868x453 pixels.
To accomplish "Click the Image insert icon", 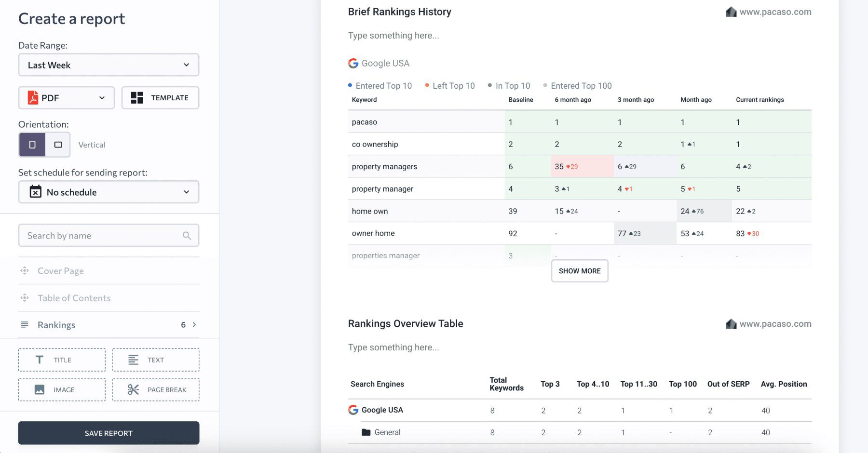I will pyautogui.click(x=40, y=389).
